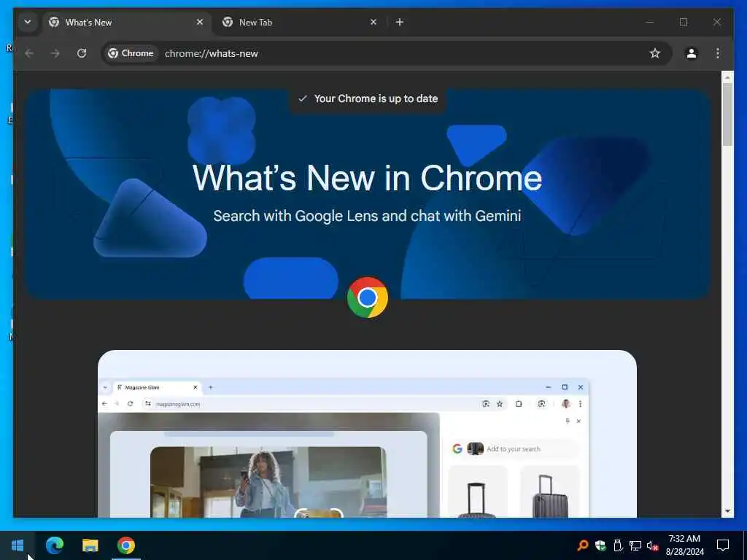Screen dimensions: 747x560
Task: Switch to the New Tab tab
Action: pyautogui.click(x=300, y=23)
